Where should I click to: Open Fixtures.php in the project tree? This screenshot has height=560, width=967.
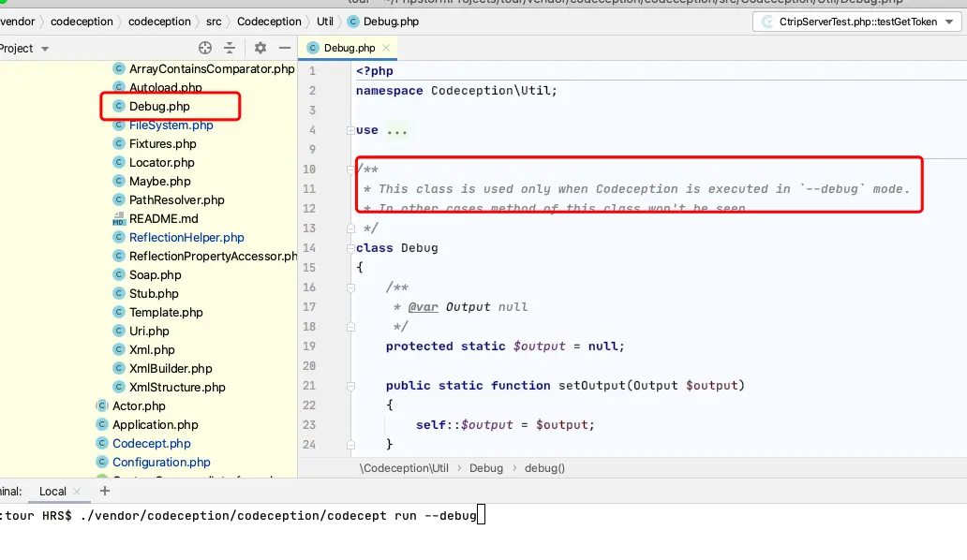pos(163,144)
